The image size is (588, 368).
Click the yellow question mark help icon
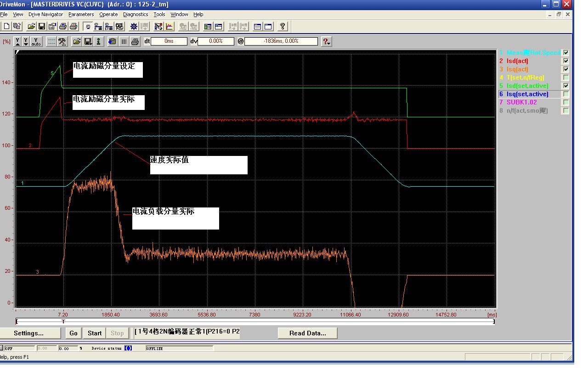[283, 27]
